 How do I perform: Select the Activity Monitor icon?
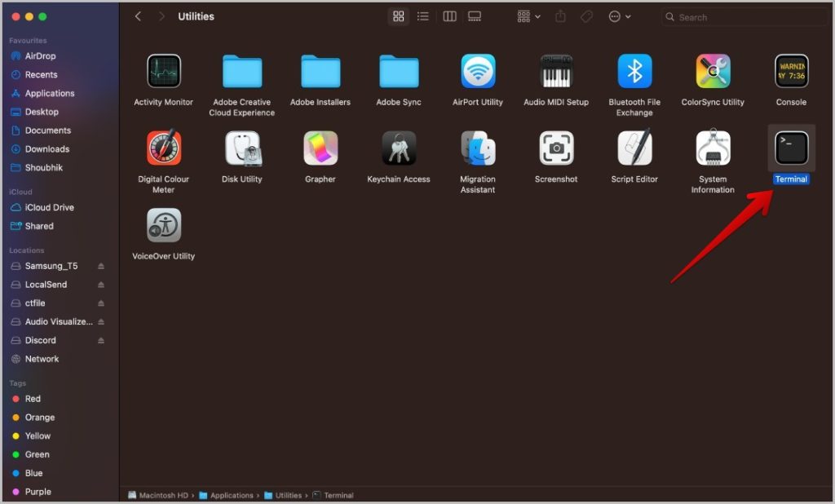[x=163, y=72]
